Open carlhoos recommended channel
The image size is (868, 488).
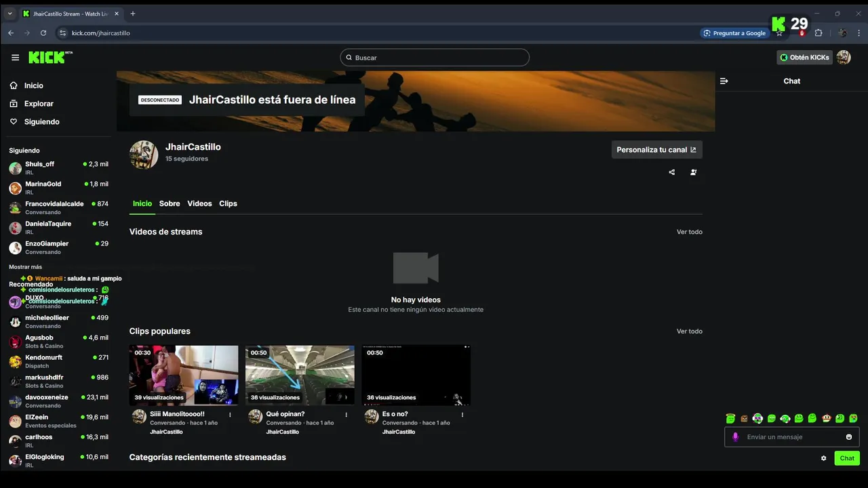coord(58,441)
